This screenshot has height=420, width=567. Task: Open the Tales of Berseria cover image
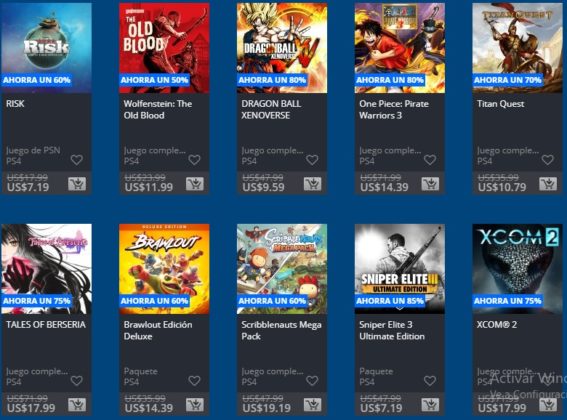(46, 269)
